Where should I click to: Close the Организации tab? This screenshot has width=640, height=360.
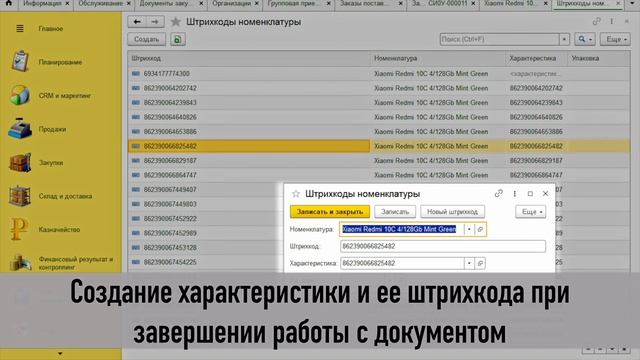pyautogui.click(x=257, y=3)
